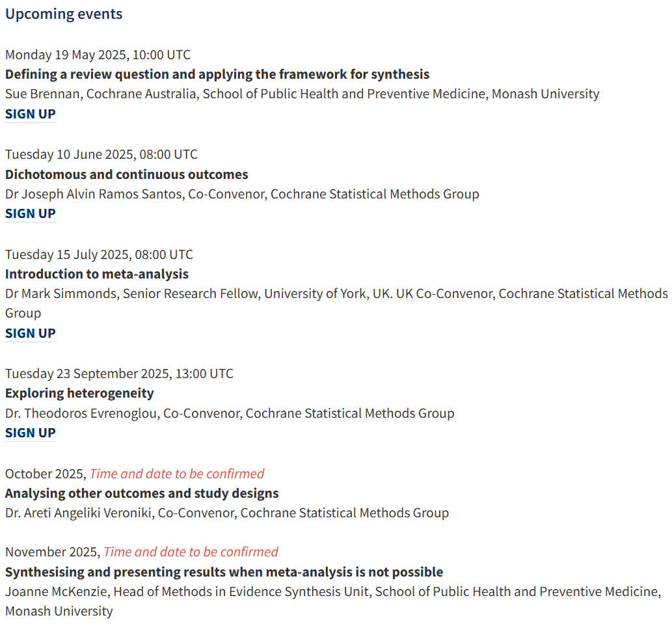
Task: Click the Sue Brennan speaker line
Action: [302, 94]
